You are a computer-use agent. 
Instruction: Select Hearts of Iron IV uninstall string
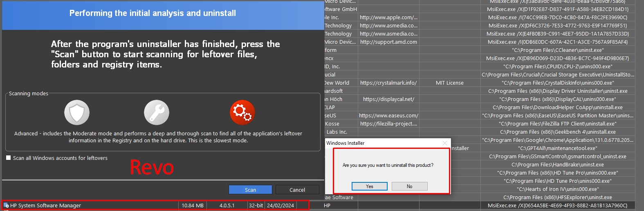[x=558, y=189]
